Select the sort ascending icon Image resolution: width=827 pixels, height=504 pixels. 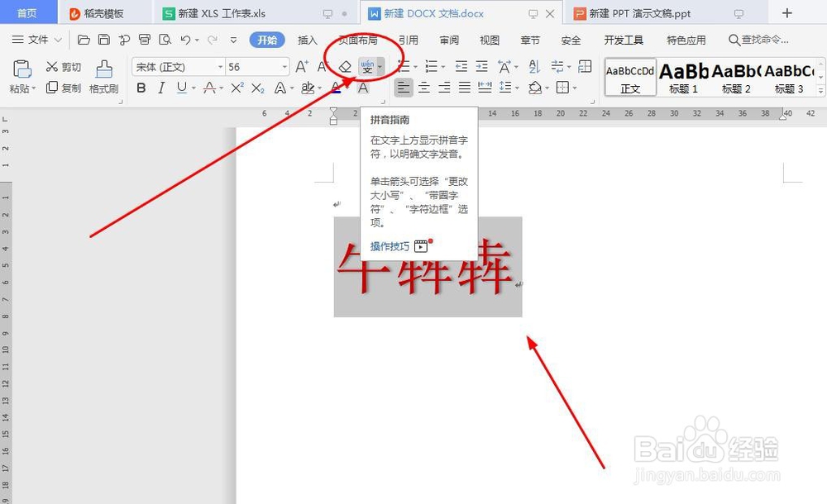[x=534, y=67]
